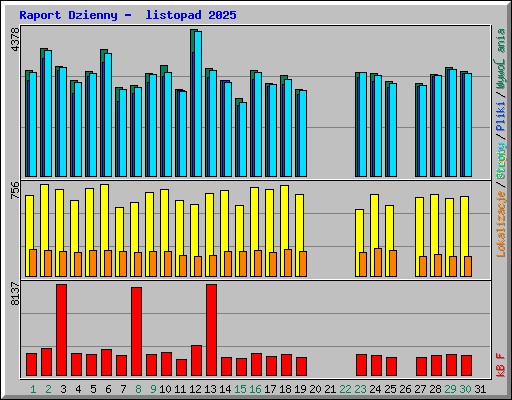Click day label 15 on the axis
Screen dimensions: 512x400
tap(240, 389)
